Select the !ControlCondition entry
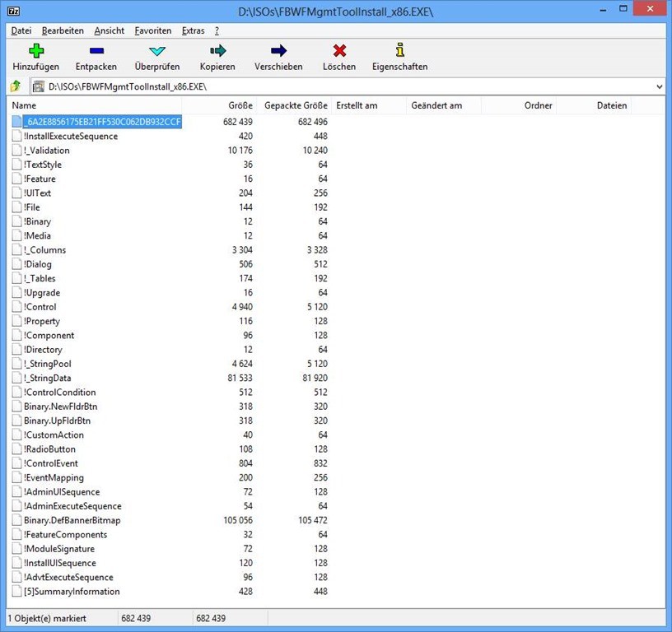This screenshot has height=632, width=672. (x=60, y=393)
